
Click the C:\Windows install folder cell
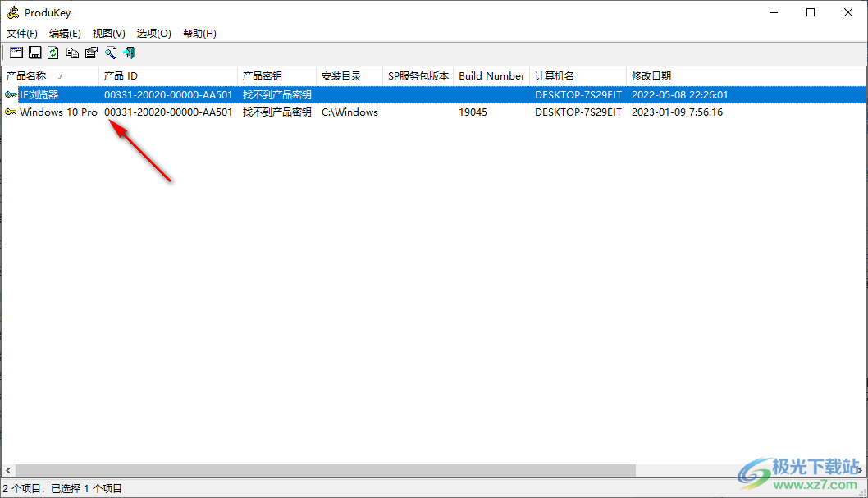[x=349, y=112]
